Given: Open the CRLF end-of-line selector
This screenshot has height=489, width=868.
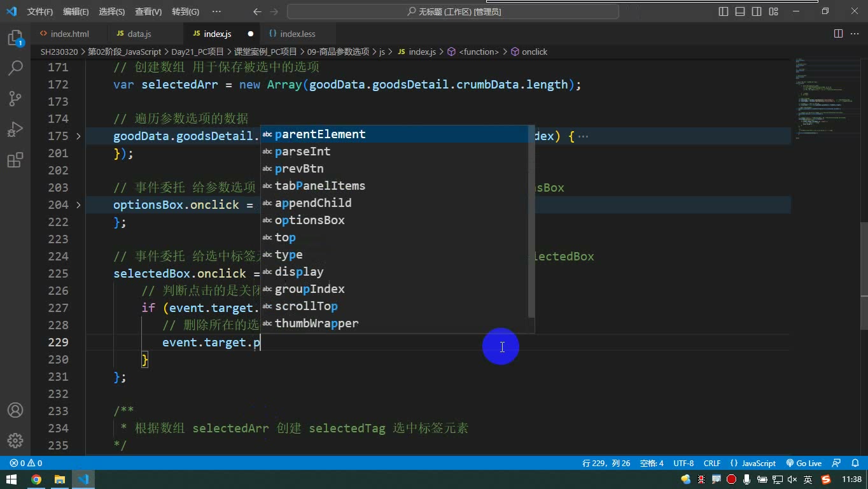Looking at the screenshot, I should tap(712, 463).
